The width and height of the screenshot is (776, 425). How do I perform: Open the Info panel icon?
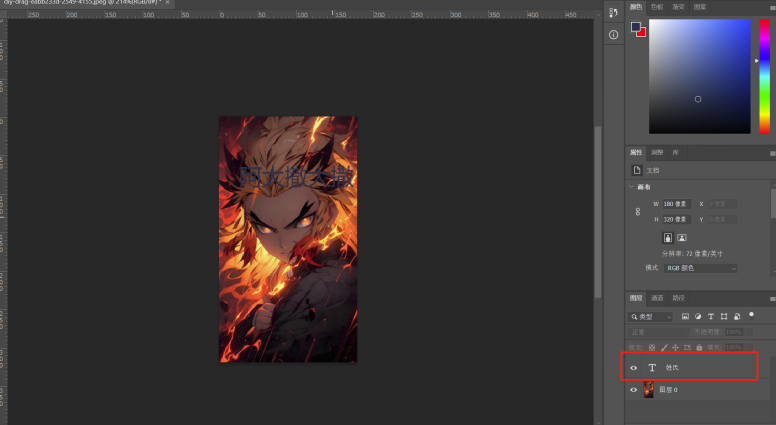tap(614, 35)
